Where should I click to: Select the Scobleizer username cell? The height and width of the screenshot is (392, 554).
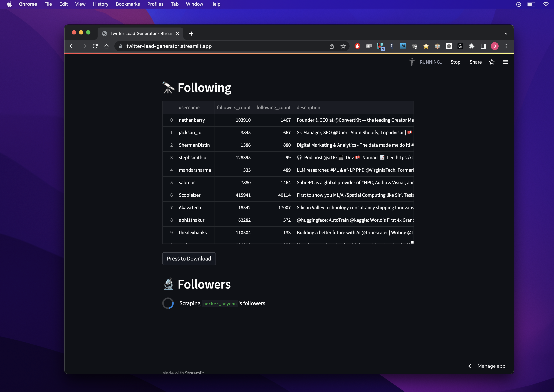coord(195,195)
